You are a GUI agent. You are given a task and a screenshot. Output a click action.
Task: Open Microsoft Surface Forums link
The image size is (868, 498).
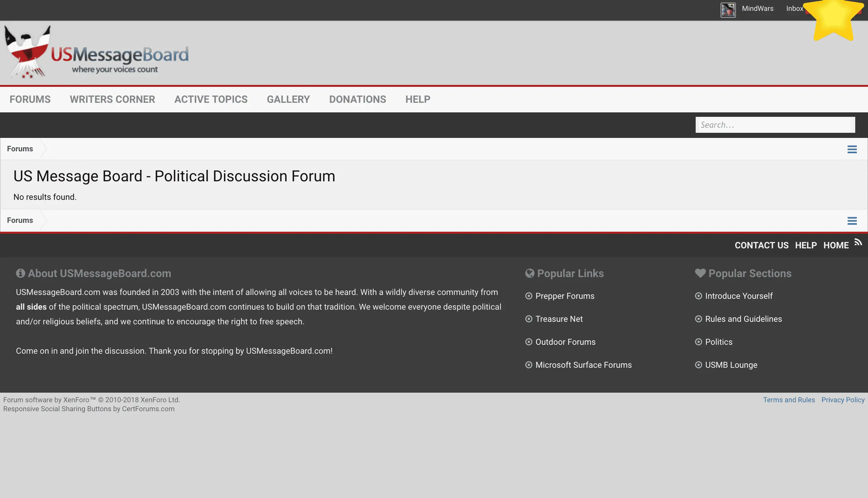tap(584, 365)
